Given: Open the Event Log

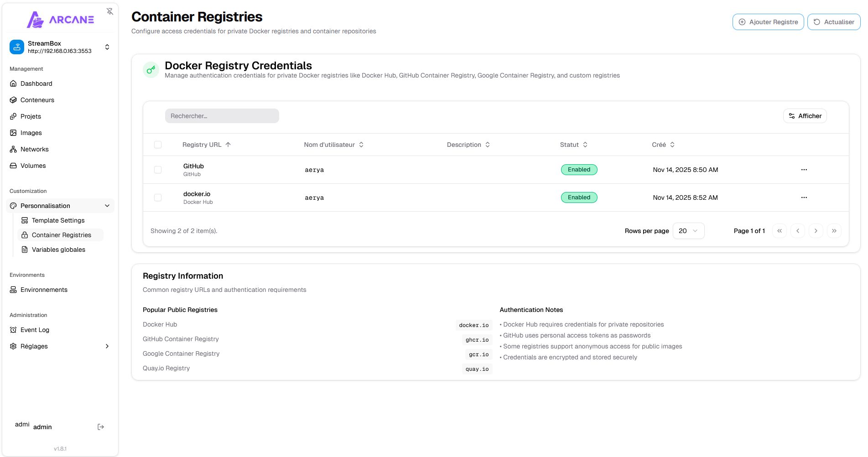Looking at the screenshot, I should click(60, 330).
